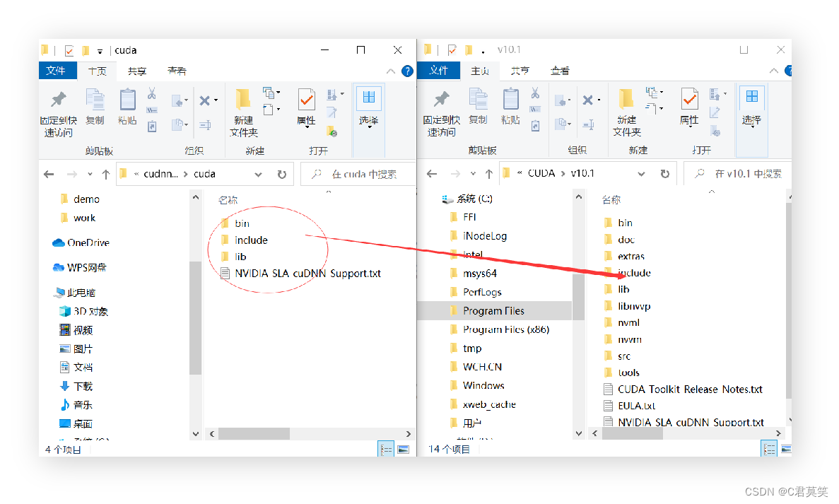The height and width of the screenshot is (504, 839).
Task: Open View tab in v10.1 window
Action: [x=560, y=71]
